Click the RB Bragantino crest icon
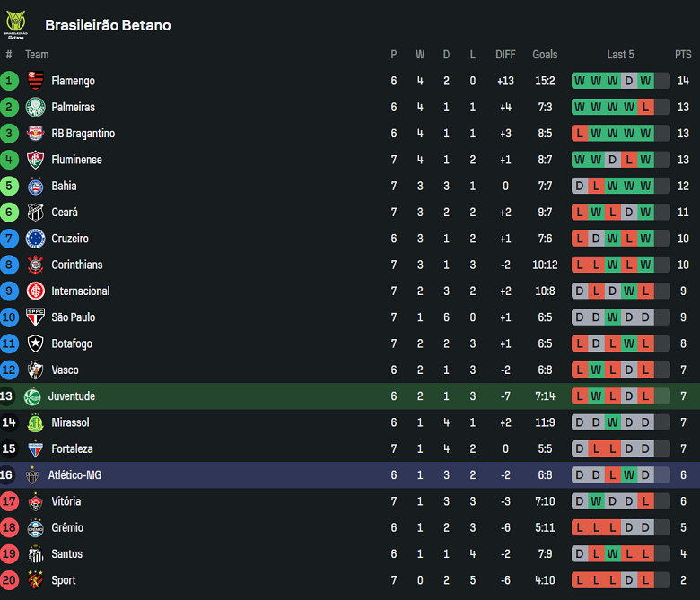This screenshot has height=600, width=700. coord(36,134)
